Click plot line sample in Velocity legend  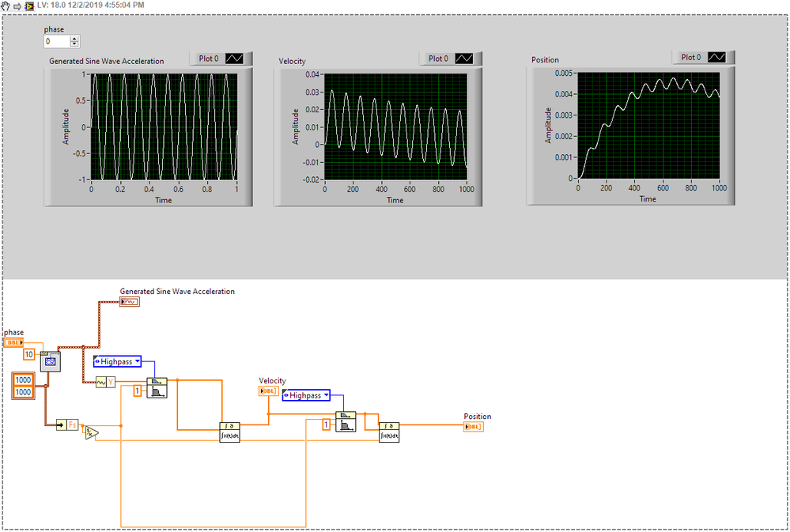click(x=464, y=58)
